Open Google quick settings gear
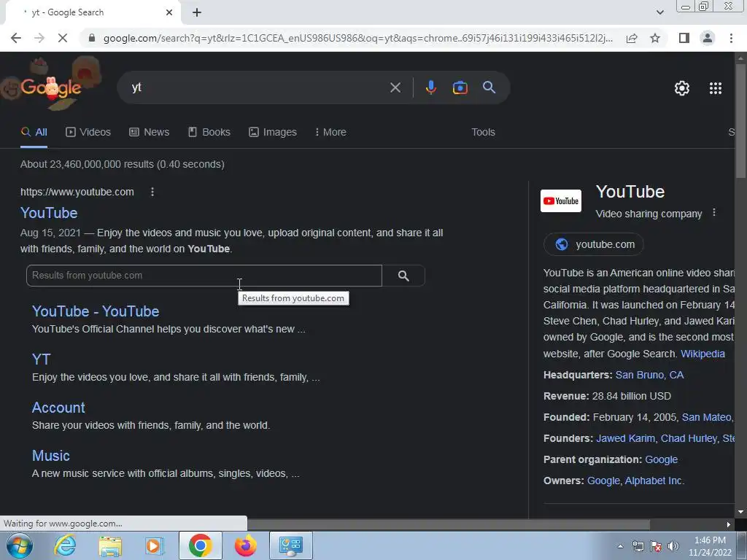The height and width of the screenshot is (560, 747). click(x=682, y=88)
